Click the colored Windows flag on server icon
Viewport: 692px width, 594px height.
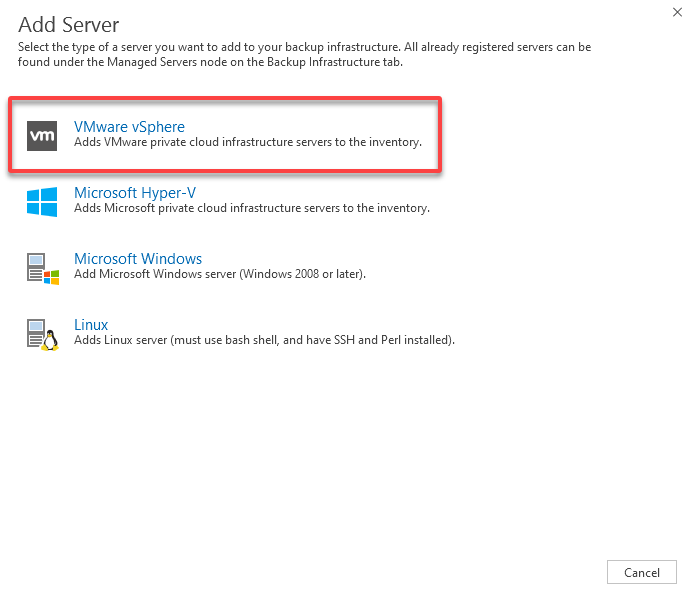coord(52,278)
